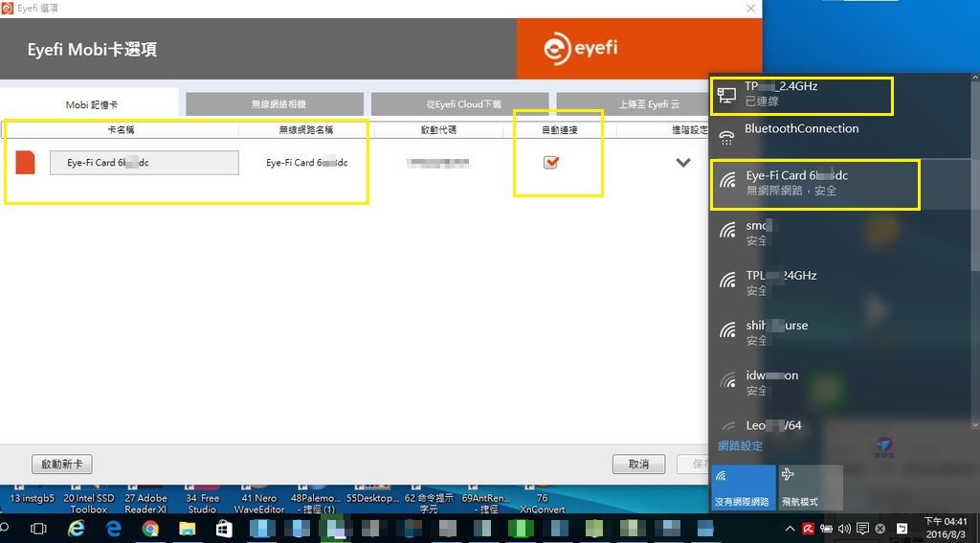Click the 無線網路名稱 column header

[x=306, y=129]
